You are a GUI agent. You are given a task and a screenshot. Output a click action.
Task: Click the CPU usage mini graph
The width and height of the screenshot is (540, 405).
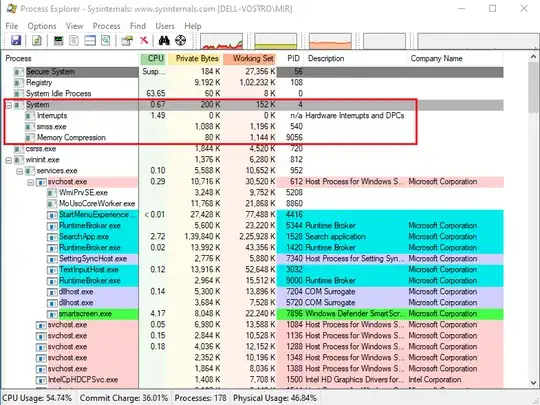221,41
